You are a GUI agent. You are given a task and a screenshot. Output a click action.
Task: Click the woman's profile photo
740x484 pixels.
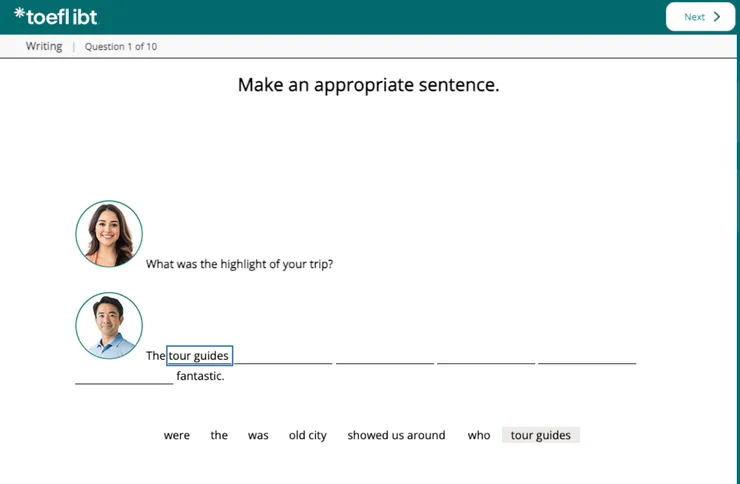click(109, 234)
